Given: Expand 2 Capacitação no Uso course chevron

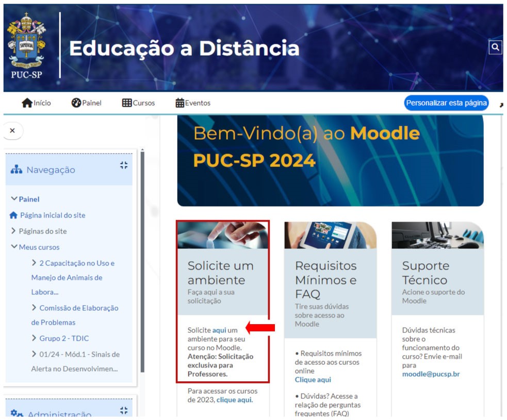Looking at the screenshot, I should pos(34,263).
